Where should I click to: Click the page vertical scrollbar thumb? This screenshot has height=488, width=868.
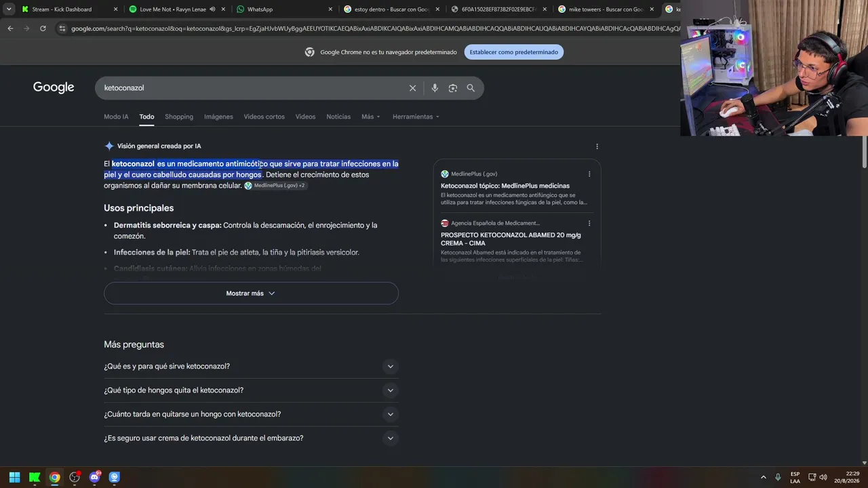click(x=864, y=150)
